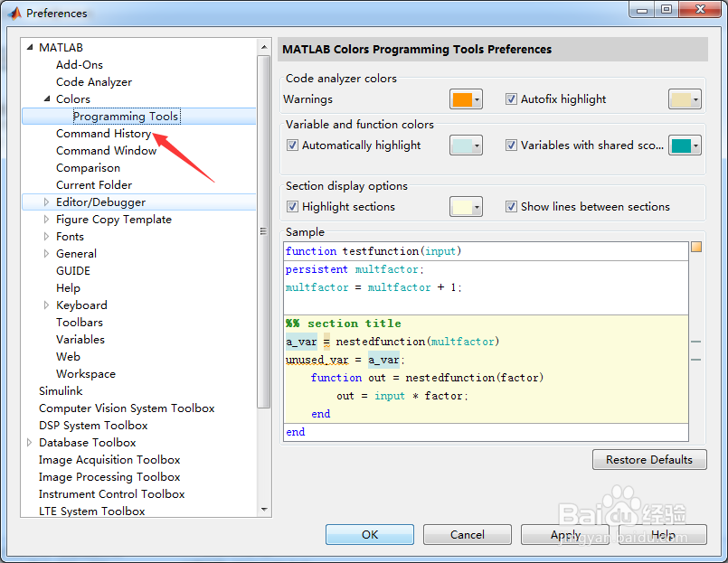
Task: Select Programming Tools under Colors
Action: tap(127, 116)
